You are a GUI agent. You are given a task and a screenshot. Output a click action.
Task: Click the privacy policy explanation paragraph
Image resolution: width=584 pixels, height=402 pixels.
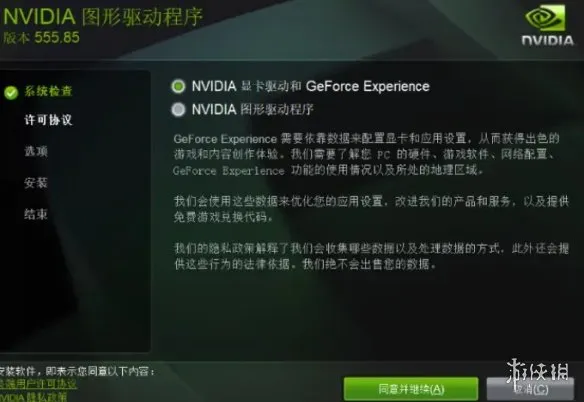pos(371,256)
